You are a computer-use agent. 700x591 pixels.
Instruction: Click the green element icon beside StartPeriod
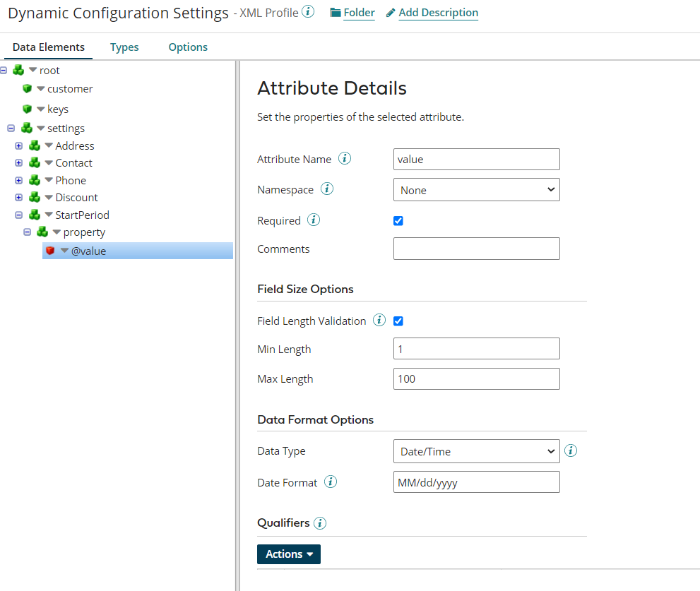pos(34,215)
